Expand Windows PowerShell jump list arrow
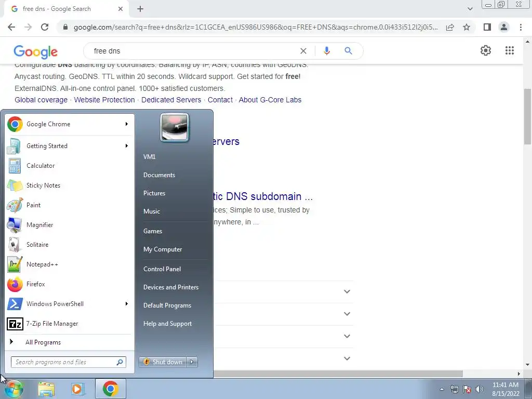The image size is (532, 399). coord(127,303)
